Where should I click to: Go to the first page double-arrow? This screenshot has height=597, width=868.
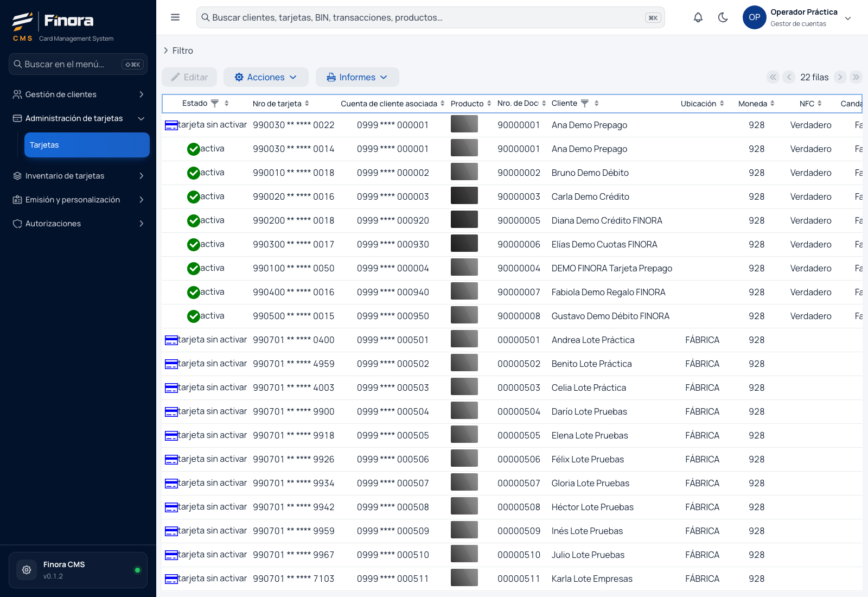click(773, 77)
